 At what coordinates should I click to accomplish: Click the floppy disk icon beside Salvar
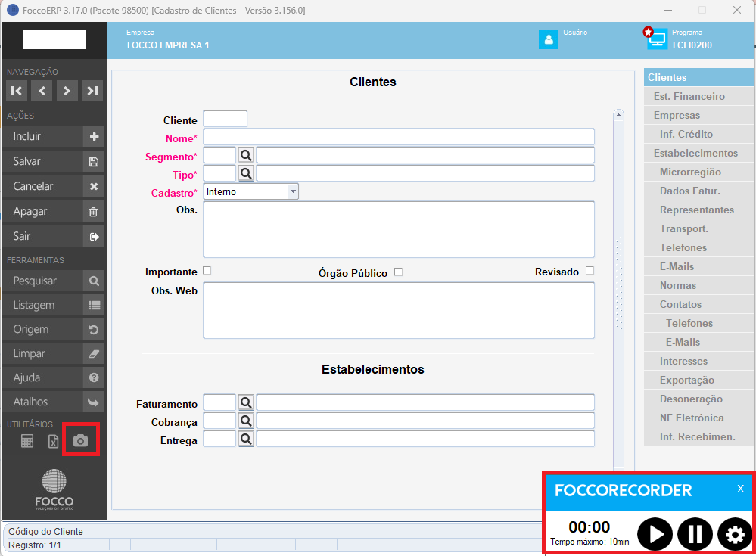pos(94,162)
